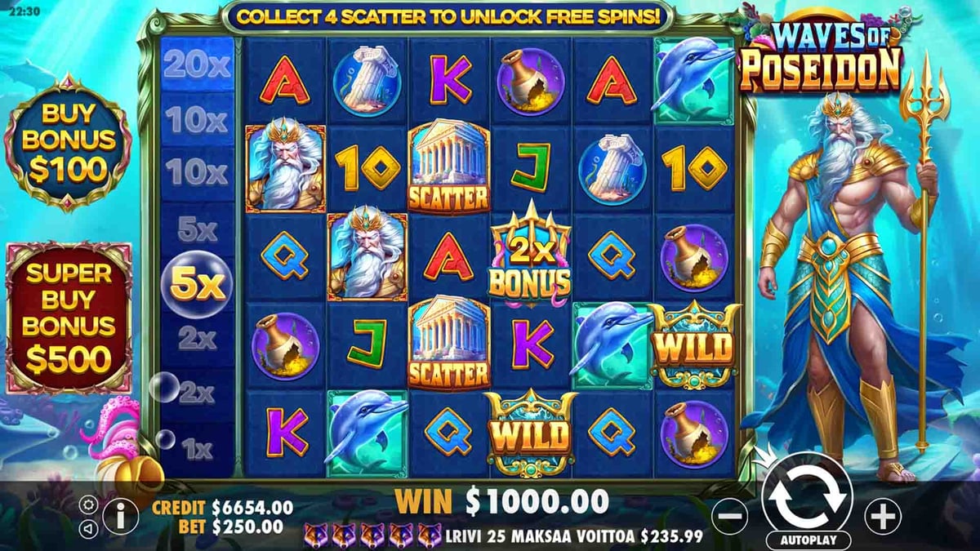
Task: Select the Wild symbol in bottom row
Action: (530, 433)
